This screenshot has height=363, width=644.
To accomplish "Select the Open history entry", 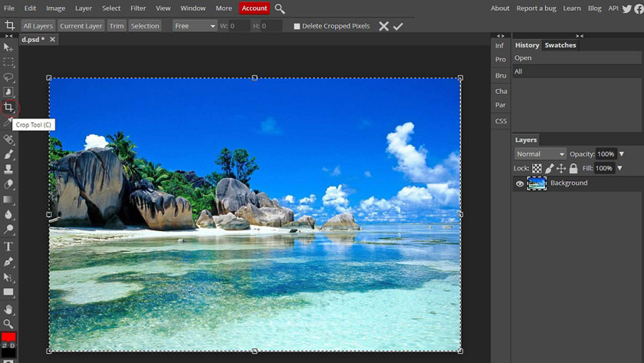I will [577, 58].
